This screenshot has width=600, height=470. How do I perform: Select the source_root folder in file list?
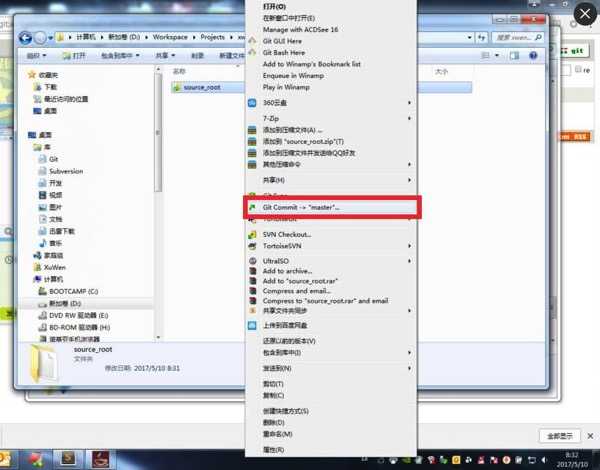point(202,88)
